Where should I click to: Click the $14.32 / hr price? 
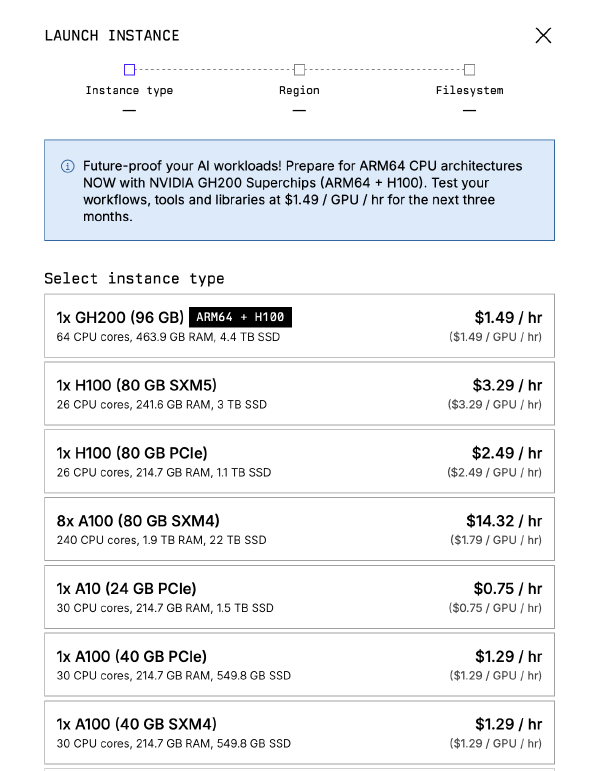click(504, 521)
